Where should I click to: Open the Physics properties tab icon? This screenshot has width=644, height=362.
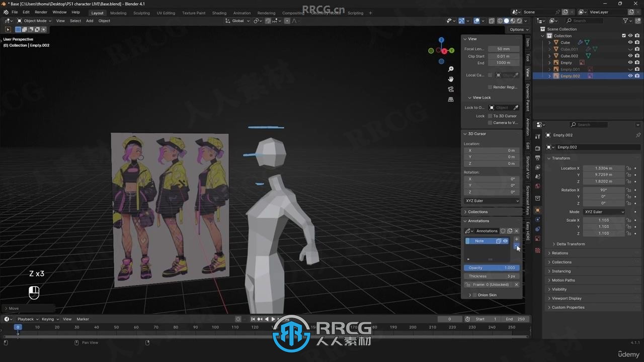pyautogui.click(x=537, y=220)
